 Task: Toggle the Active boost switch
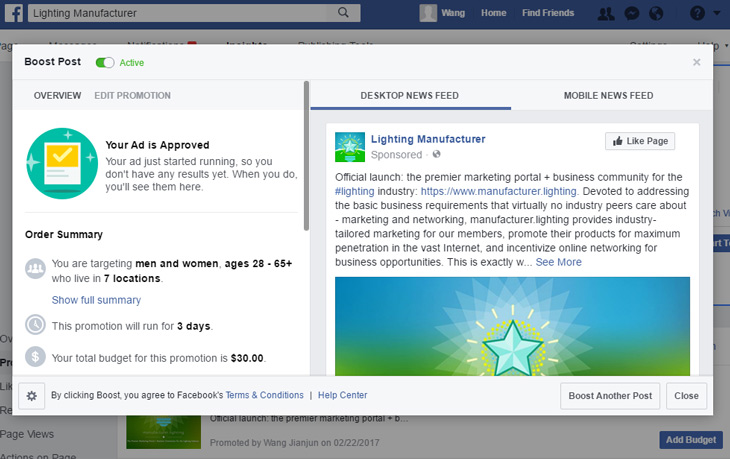coord(105,62)
